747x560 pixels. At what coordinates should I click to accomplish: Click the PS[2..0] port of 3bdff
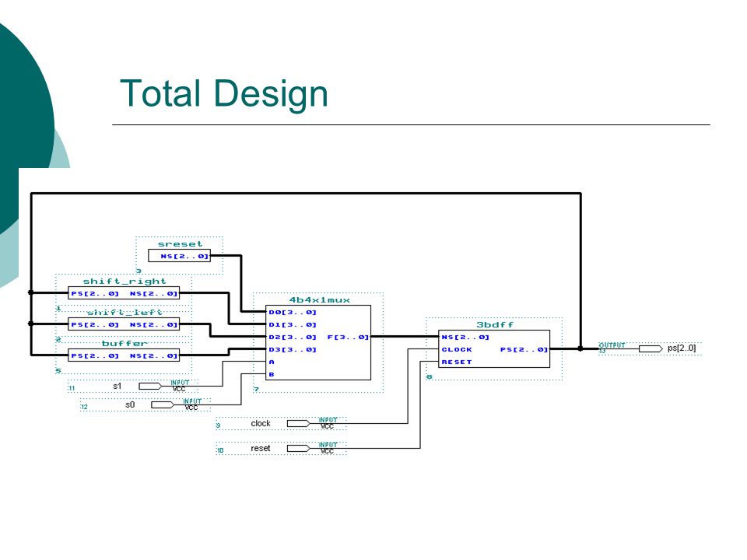tap(524, 349)
